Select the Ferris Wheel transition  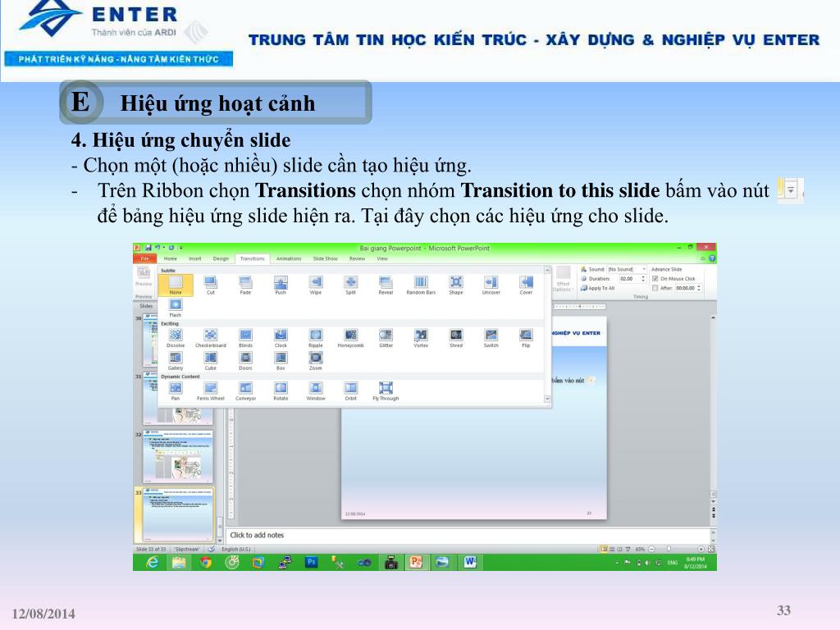(211, 391)
